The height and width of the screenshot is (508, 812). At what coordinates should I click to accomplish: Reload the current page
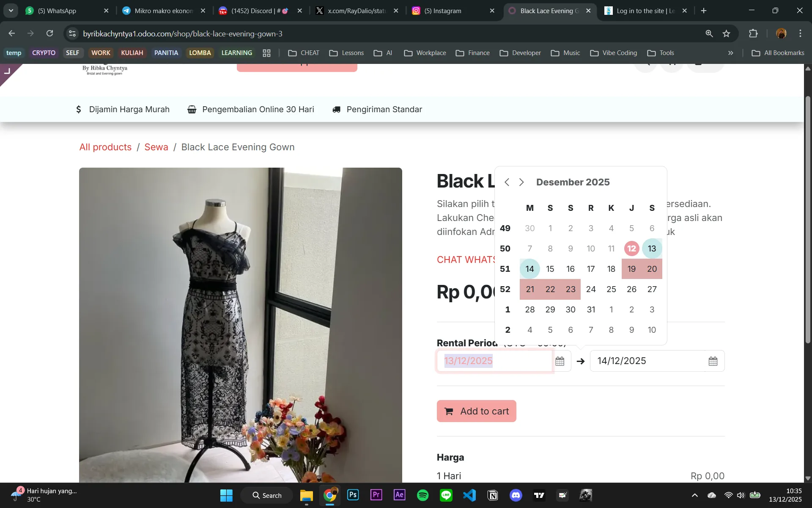(x=49, y=33)
